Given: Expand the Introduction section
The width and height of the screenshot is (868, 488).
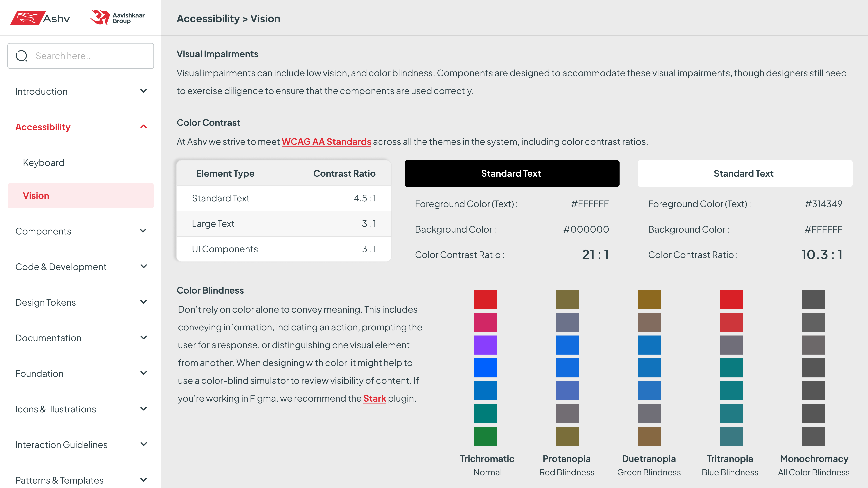Looking at the screenshot, I should [x=144, y=91].
